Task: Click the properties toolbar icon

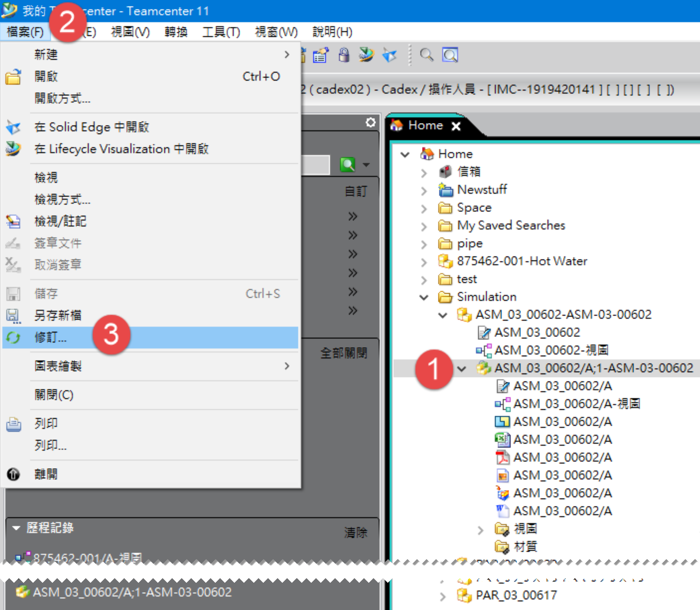Action: point(320,55)
